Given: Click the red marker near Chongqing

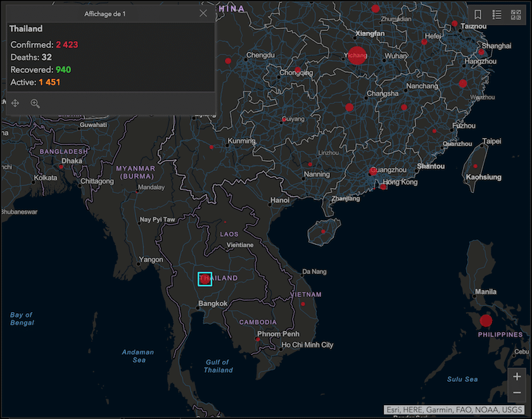Looking at the screenshot, I should point(297,70).
